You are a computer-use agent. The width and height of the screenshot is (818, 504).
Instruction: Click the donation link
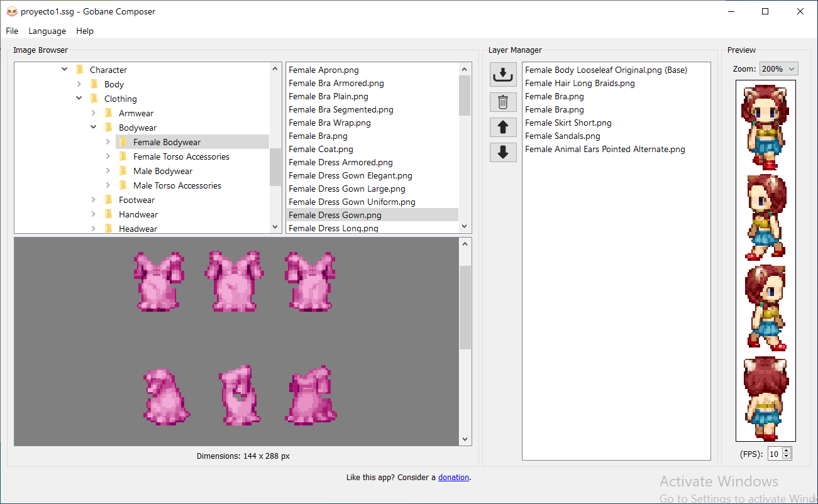(453, 477)
